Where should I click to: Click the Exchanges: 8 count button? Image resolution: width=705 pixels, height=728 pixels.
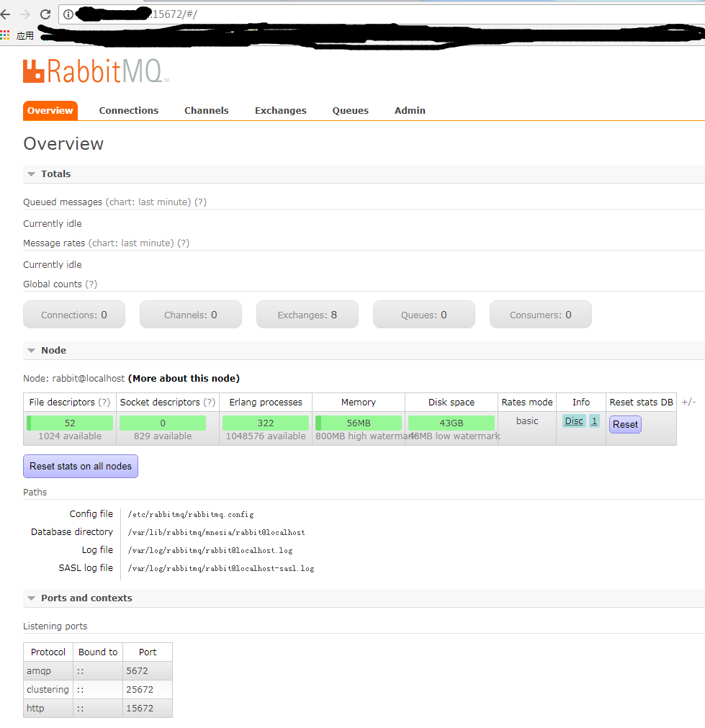pyautogui.click(x=307, y=315)
